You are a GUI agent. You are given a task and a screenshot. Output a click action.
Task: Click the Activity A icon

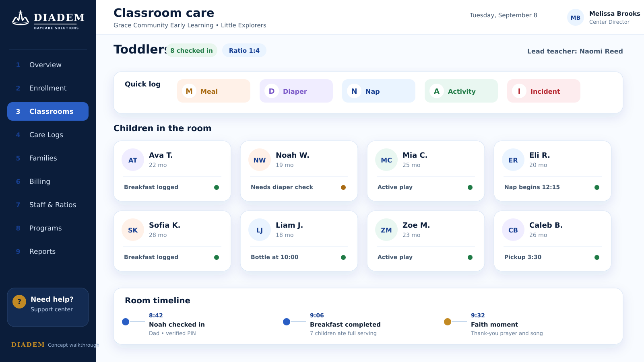click(437, 91)
